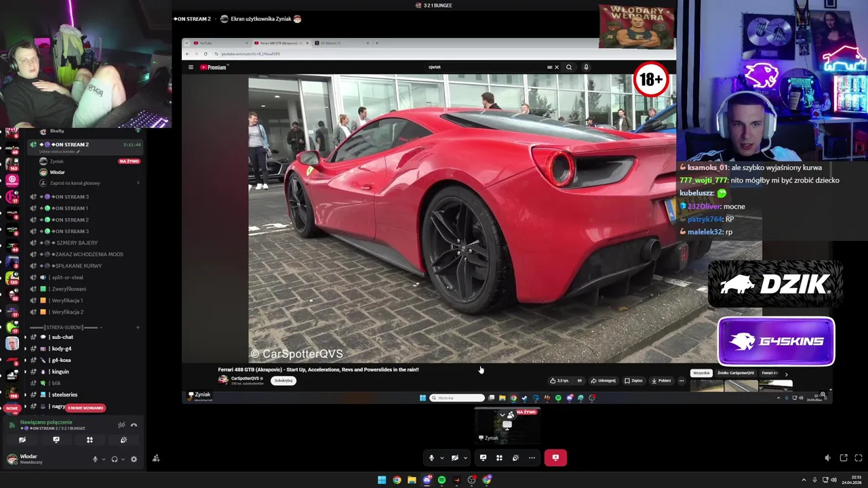Toggle noise suppression icon in connection panel
The height and width of the screenshot is (488, 868).
pyautogui.click(x=121, y=425)
